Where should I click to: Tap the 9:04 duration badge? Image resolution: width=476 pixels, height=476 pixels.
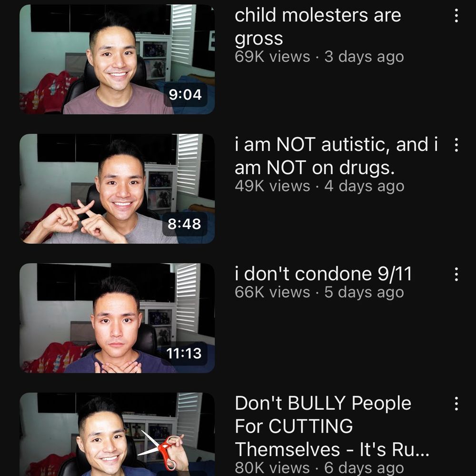(185, 94)
